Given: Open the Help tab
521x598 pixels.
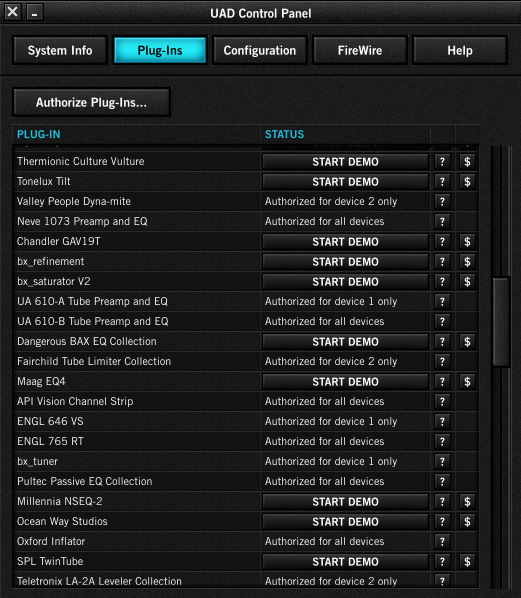Looking at the screenshot, I should point(460,50).
